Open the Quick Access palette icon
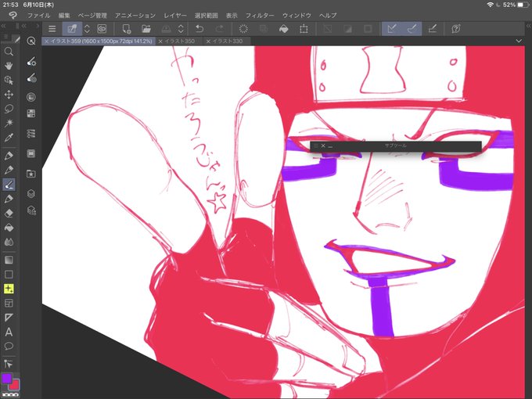532x399 pixels. (31, 41)
